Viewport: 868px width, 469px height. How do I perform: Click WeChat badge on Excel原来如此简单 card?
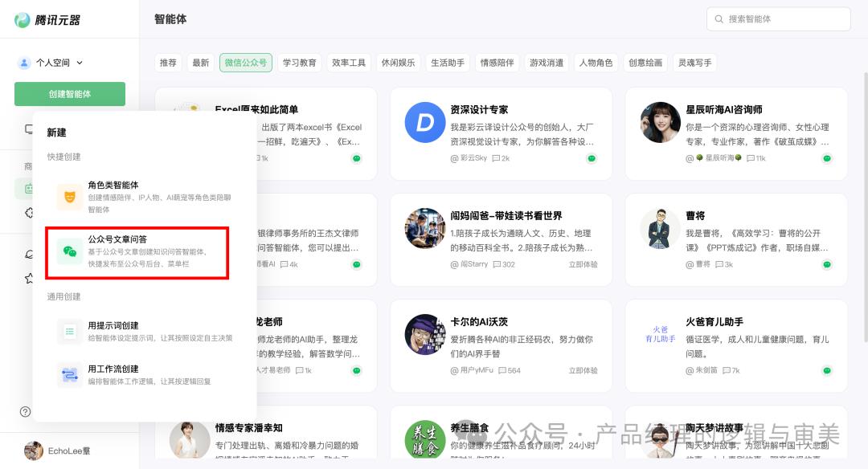click(x=357, y=159)
